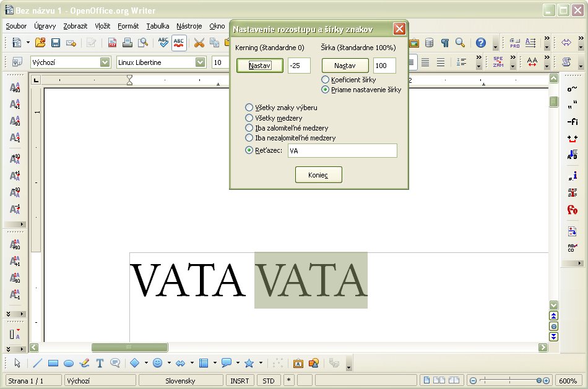588x389 pixels.
Task: Expand the Basic Shapes dropdown arrow
Action: (x=146, y=363)
